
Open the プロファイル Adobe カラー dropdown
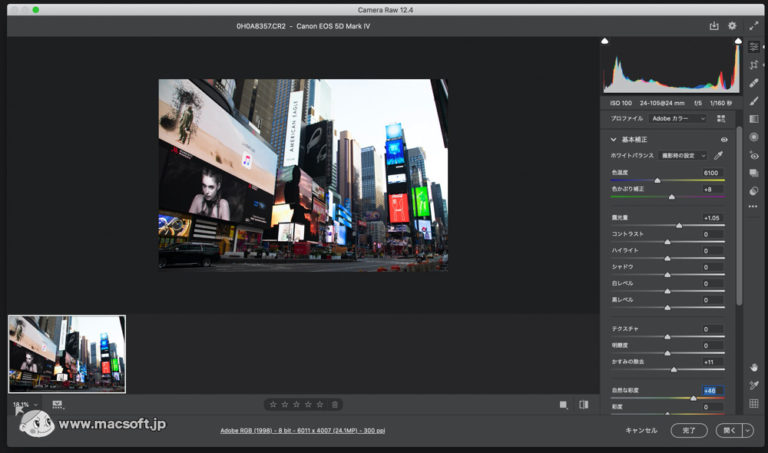678,119
